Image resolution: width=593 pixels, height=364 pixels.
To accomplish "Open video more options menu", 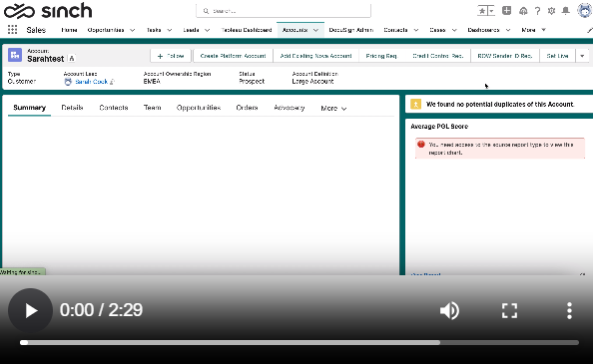I will coord(569,311).
